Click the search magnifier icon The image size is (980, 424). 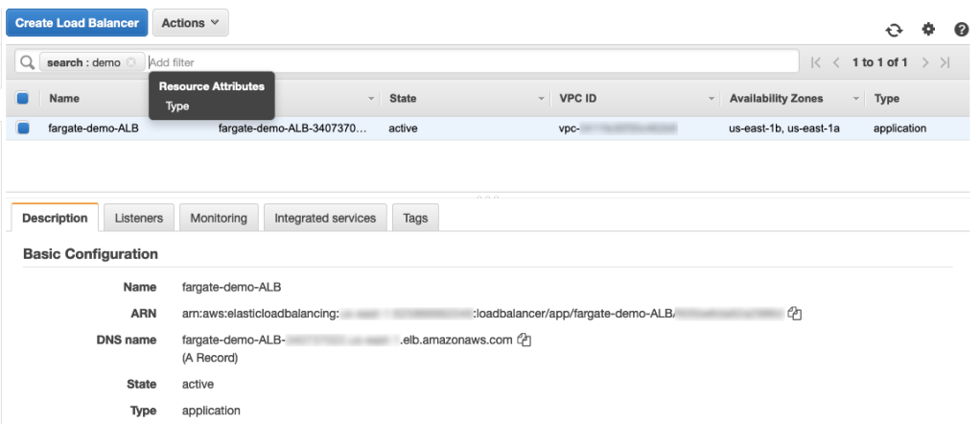[27, 62]
